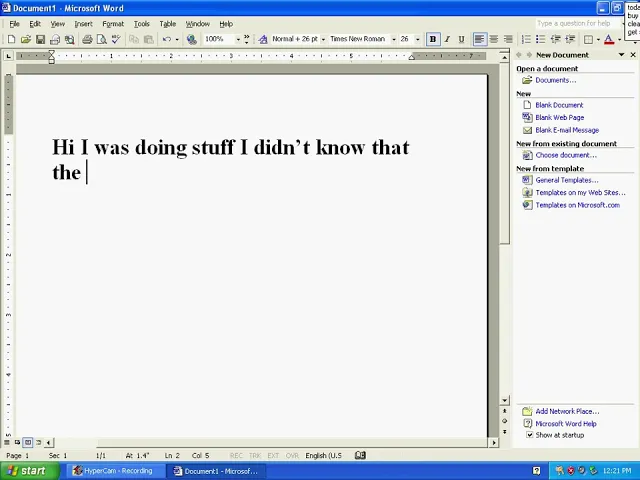This screenshot has height=480, width=640.
Task: Apply the bullet list icon
Action: coord(540,39)
